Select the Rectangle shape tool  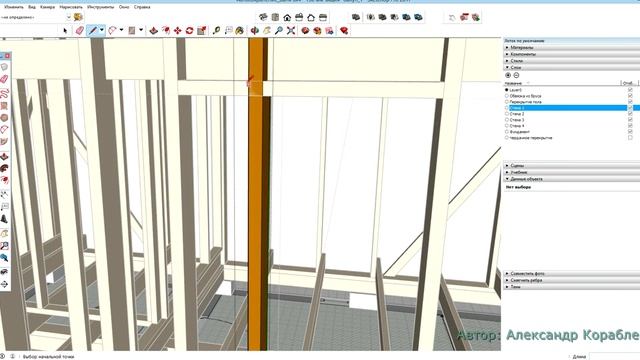click(132, 31)
